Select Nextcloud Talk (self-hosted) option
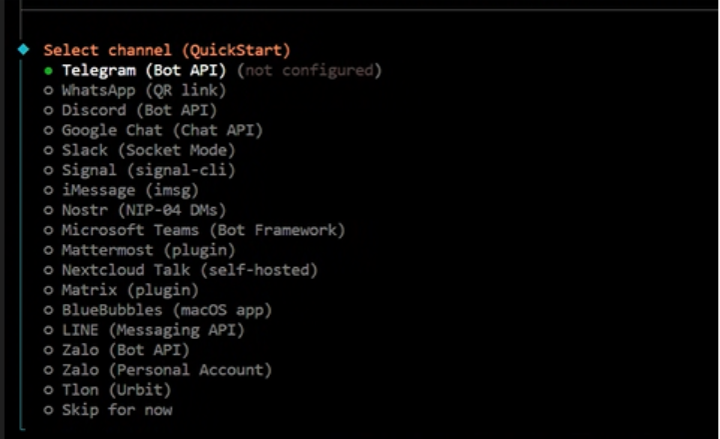720x439 pixels. (x=189, y=270)
